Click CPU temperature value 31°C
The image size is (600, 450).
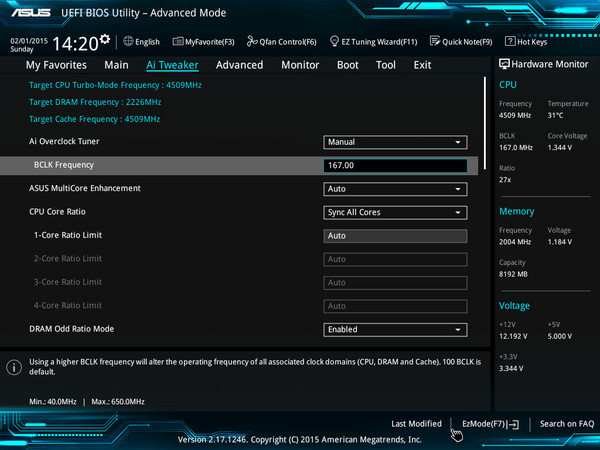(x=555, y=115)
